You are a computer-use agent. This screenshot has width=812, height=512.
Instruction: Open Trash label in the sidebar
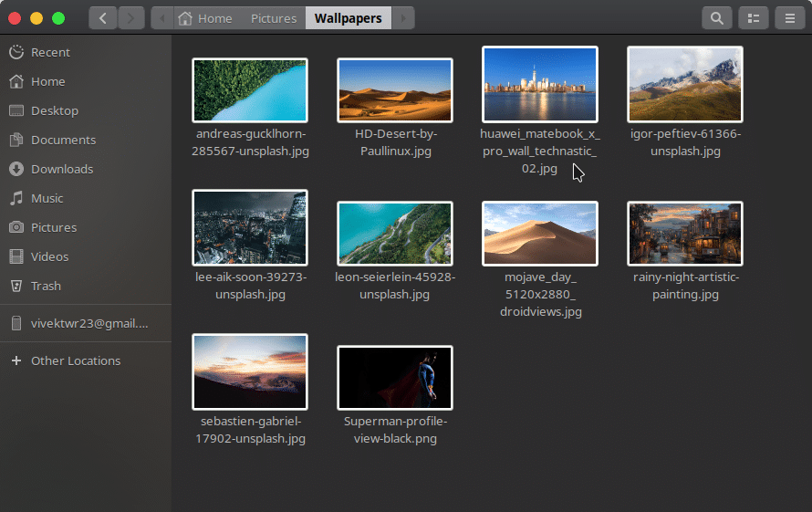pyautogui.click(x=47, y=286)
